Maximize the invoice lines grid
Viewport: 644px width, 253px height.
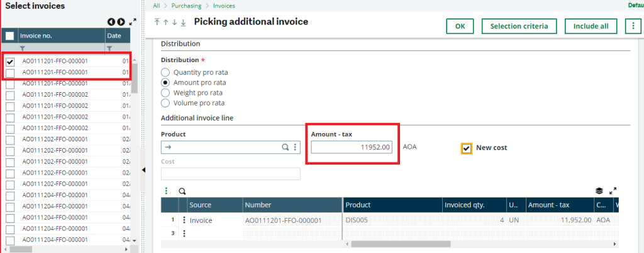[x=613, y=191]
